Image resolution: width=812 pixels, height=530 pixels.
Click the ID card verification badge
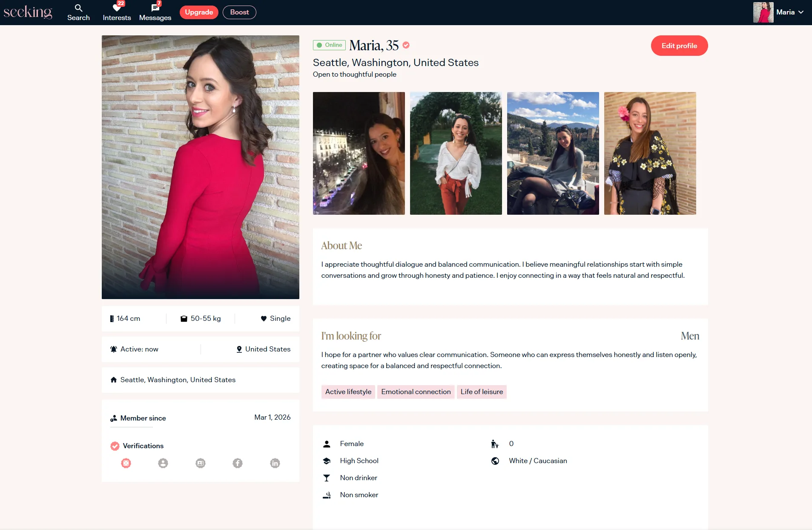coord(201,463)
